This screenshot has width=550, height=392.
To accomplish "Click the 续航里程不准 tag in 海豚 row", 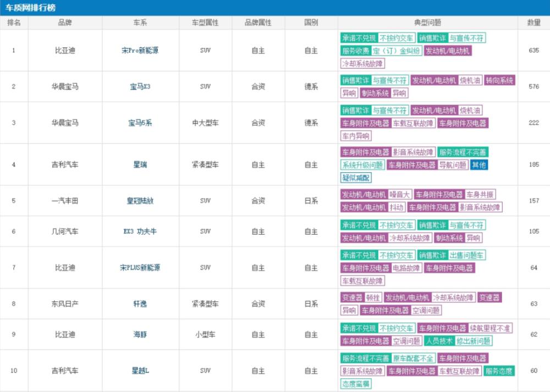I will [x=490, y=328].
